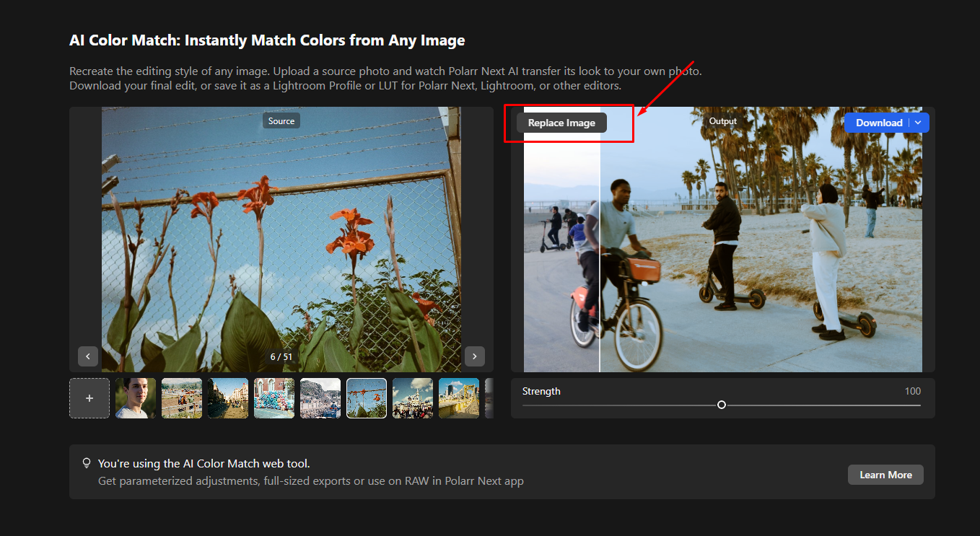Select the city street thumbnail
Screen dimensions: 980x536
228,397
